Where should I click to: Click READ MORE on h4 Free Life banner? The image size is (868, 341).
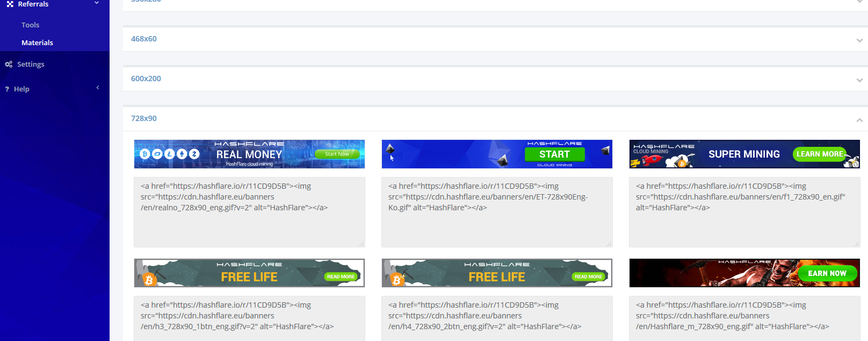tap(588, 276)
